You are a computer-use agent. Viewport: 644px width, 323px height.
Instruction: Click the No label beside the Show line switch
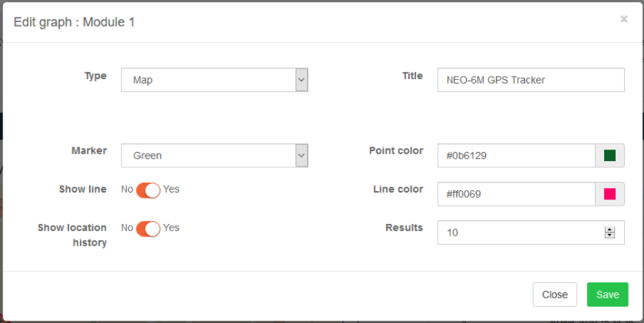tap(127, 190)
